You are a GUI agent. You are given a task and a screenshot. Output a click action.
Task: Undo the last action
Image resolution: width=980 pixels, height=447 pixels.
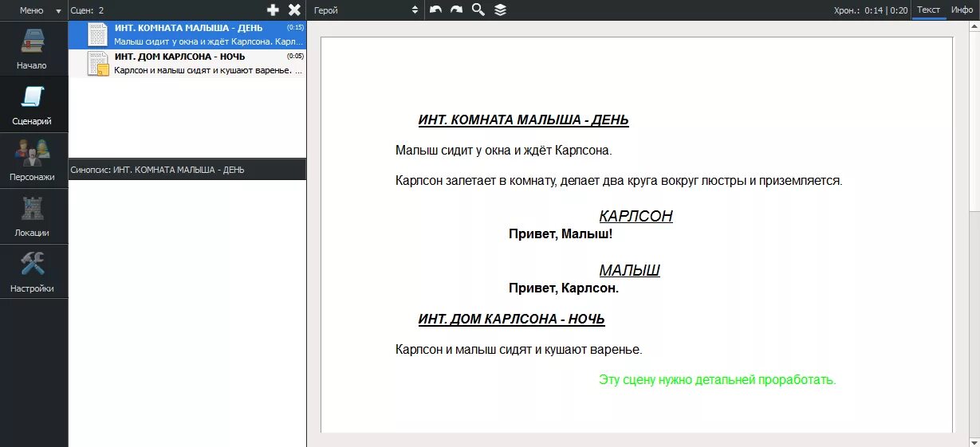pyautogui.click(x=435, y=10)
